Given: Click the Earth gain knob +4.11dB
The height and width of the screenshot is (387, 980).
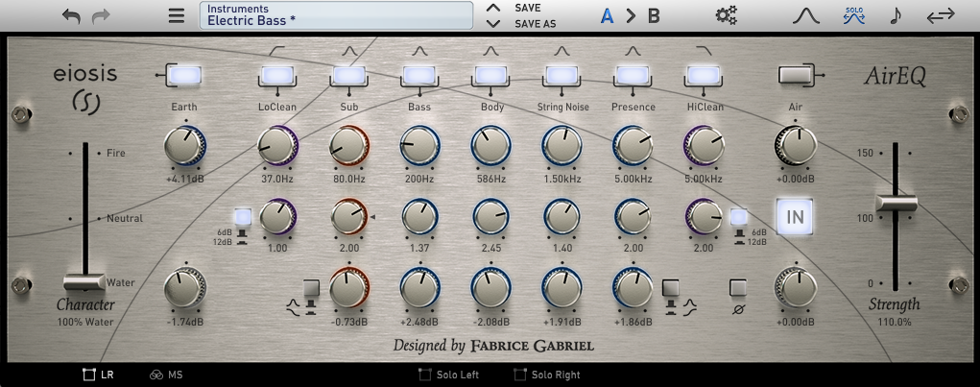Looking at the screenshot, I should 185,146.
